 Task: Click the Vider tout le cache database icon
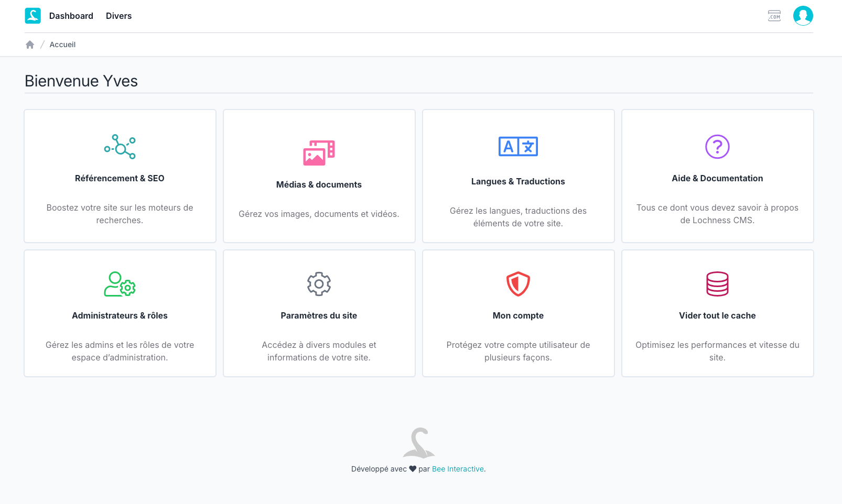(x=717, y=284)
